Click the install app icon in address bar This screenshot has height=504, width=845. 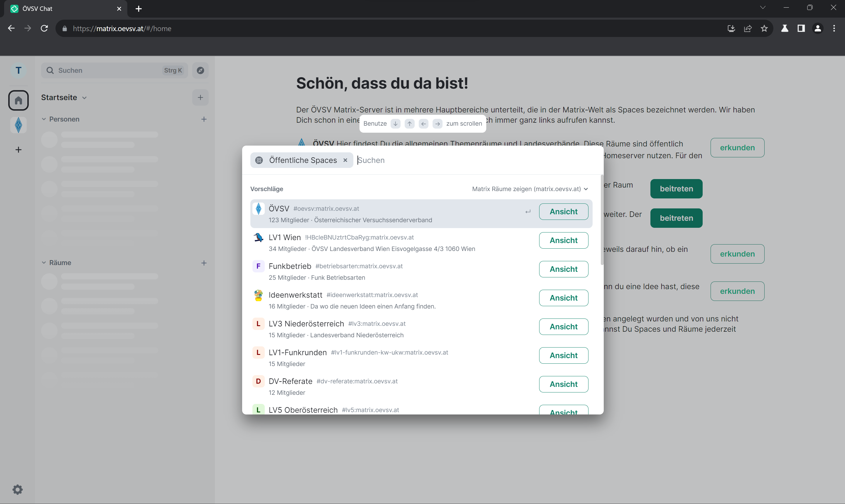tap(731, 28)
